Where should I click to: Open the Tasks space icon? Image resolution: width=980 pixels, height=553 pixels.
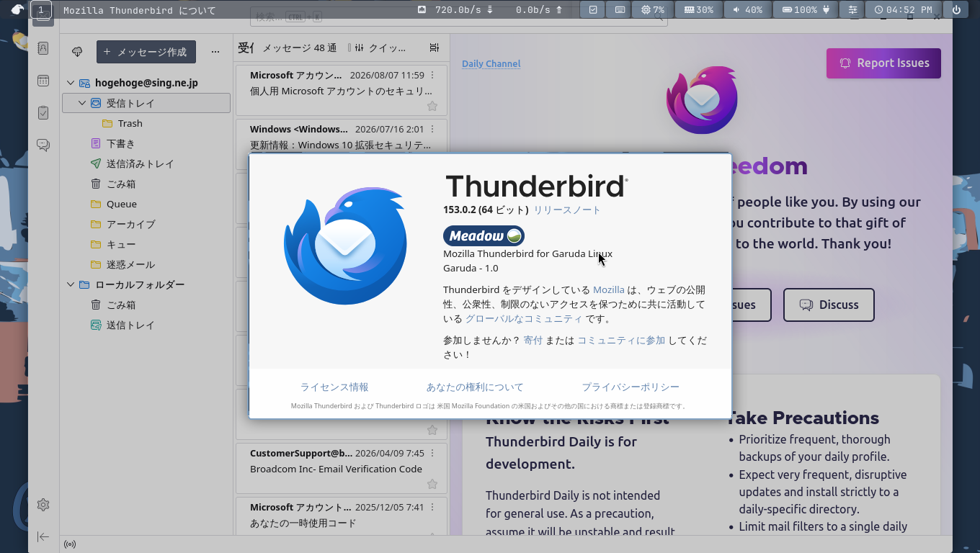pyautogui.click(x=43, y=112)
